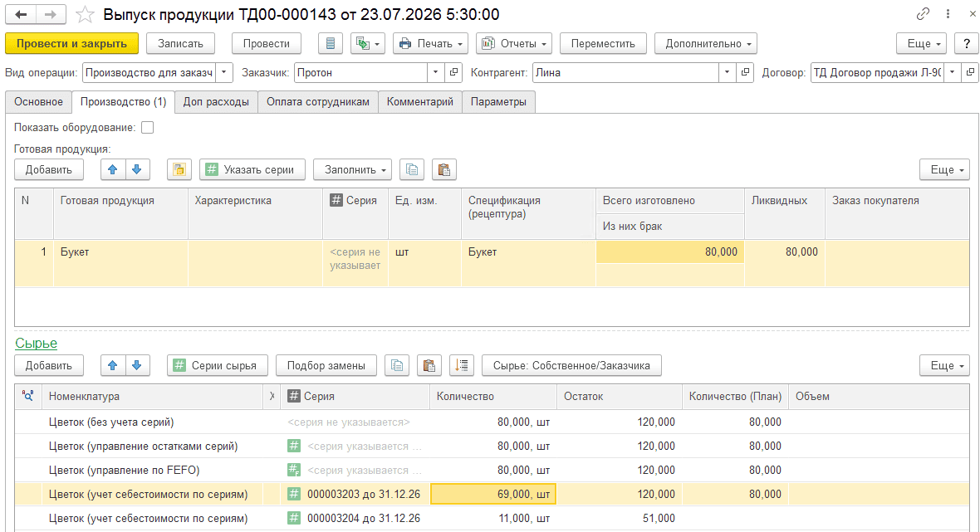Open Еще menu of products table
Screen dimensions: 980x532
tap(944, 170)
